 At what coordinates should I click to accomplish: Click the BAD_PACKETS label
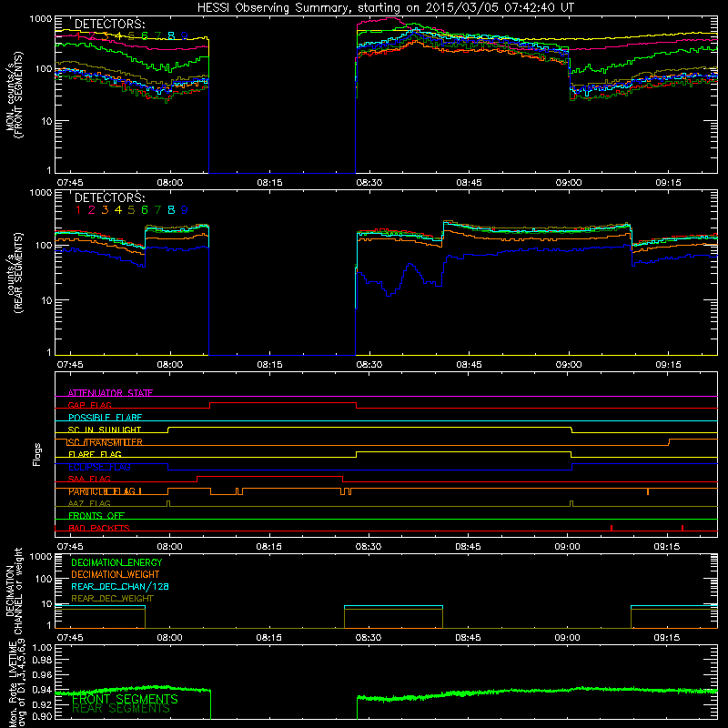click(99, 528)
